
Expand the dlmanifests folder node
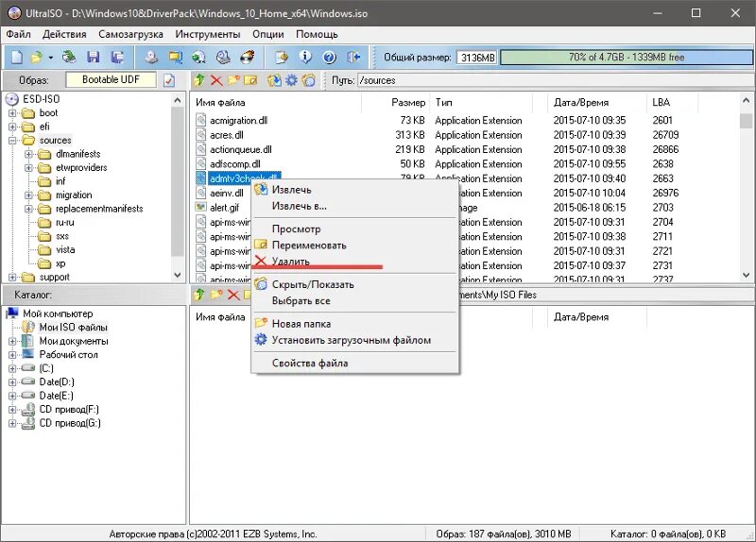(x=29, y=154)
